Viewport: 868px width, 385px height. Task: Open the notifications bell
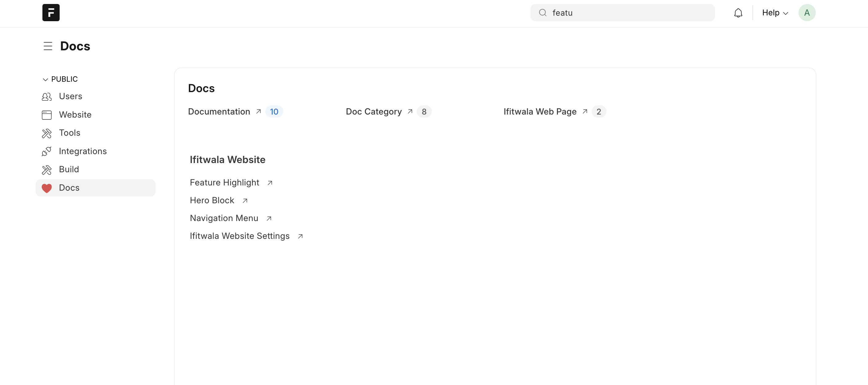pyautogui.click(x=738, y=13)
